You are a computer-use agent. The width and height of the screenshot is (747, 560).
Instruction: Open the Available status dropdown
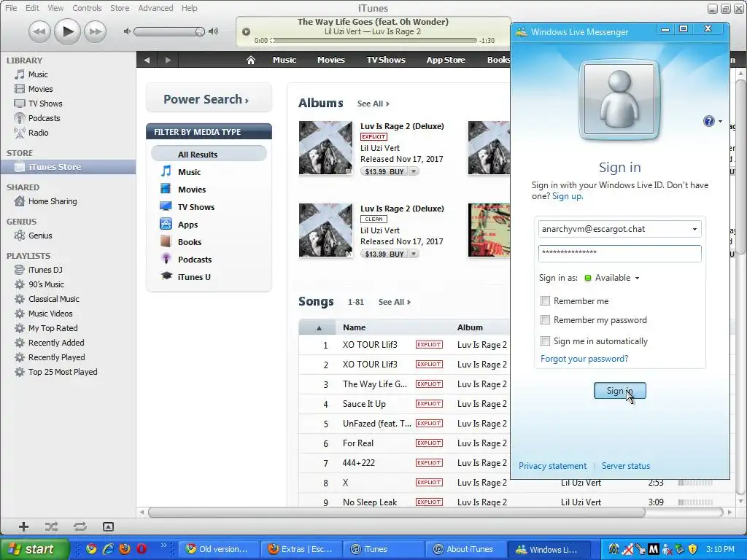click(612, 278)
